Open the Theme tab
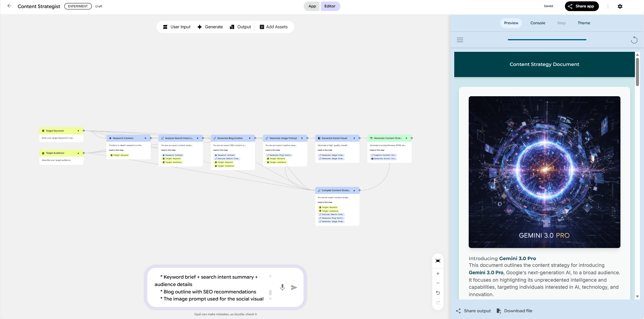This screenshot has height=319, width=644. 584,23
